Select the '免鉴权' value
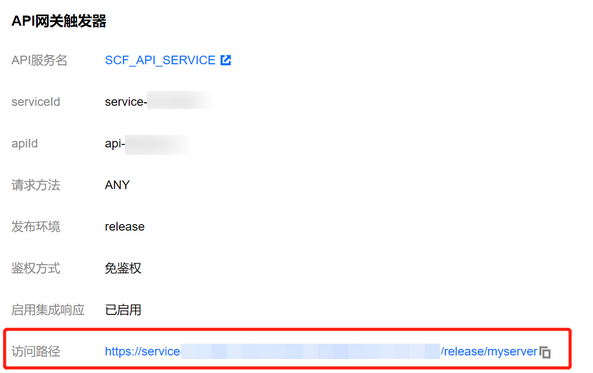The image size is (593, 373). [x=123, y=269]
